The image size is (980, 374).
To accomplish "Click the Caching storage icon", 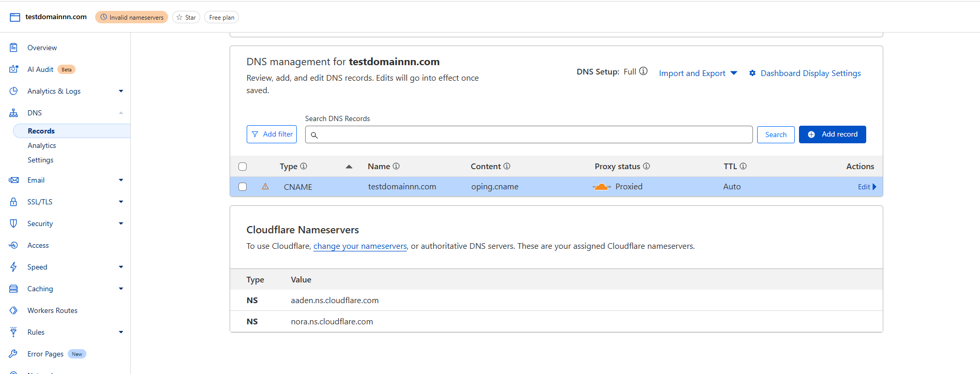I will (14, 289).
